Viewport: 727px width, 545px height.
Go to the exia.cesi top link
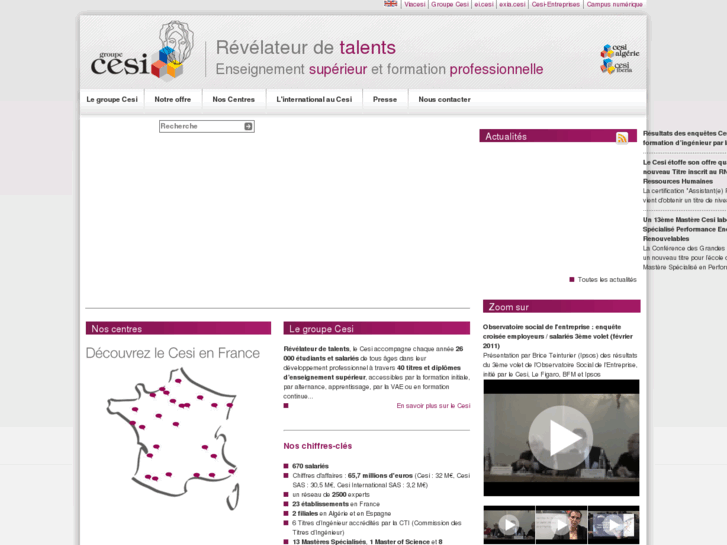pyautogui.click(x=512, y=4)
